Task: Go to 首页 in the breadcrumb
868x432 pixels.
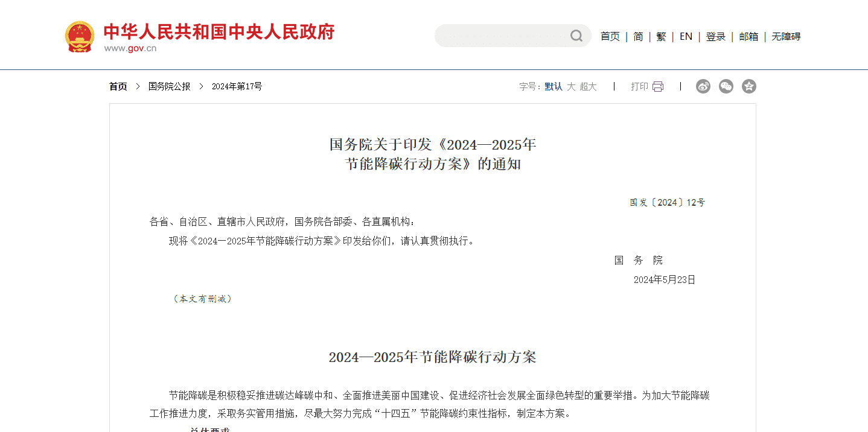Action: point(118,87)
